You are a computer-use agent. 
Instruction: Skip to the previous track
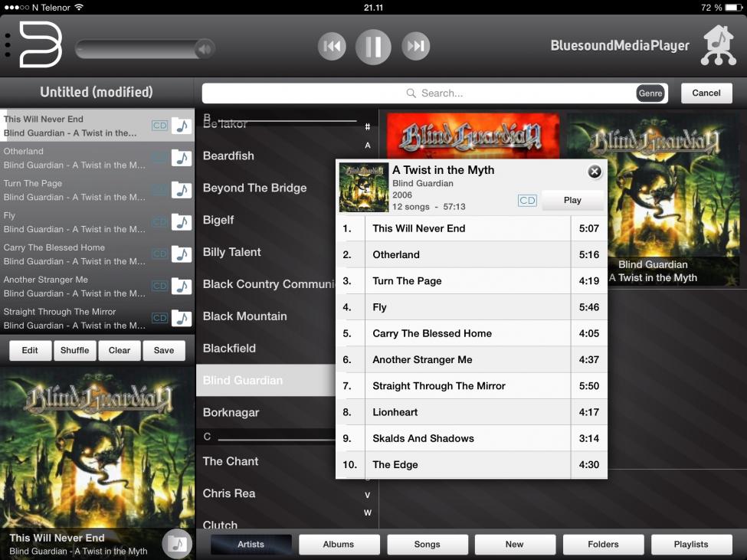tap(332, 46)
